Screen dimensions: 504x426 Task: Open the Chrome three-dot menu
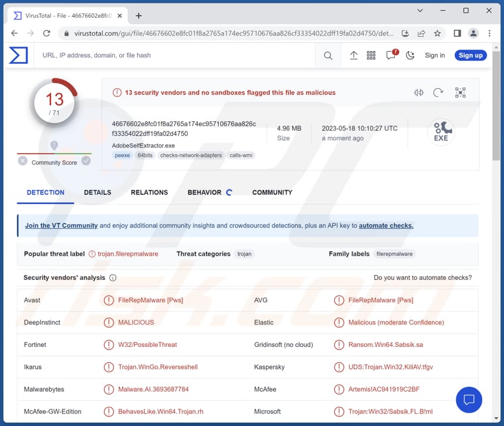[489, 33]
